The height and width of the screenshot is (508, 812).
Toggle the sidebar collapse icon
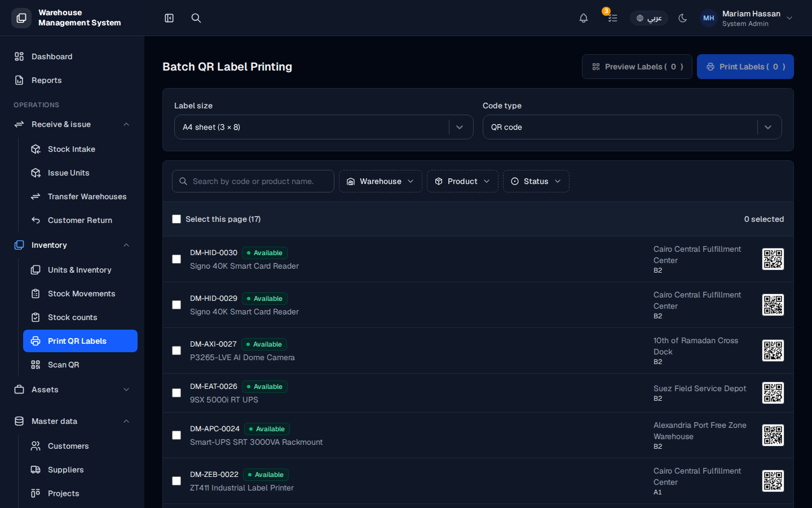point(169,18)
